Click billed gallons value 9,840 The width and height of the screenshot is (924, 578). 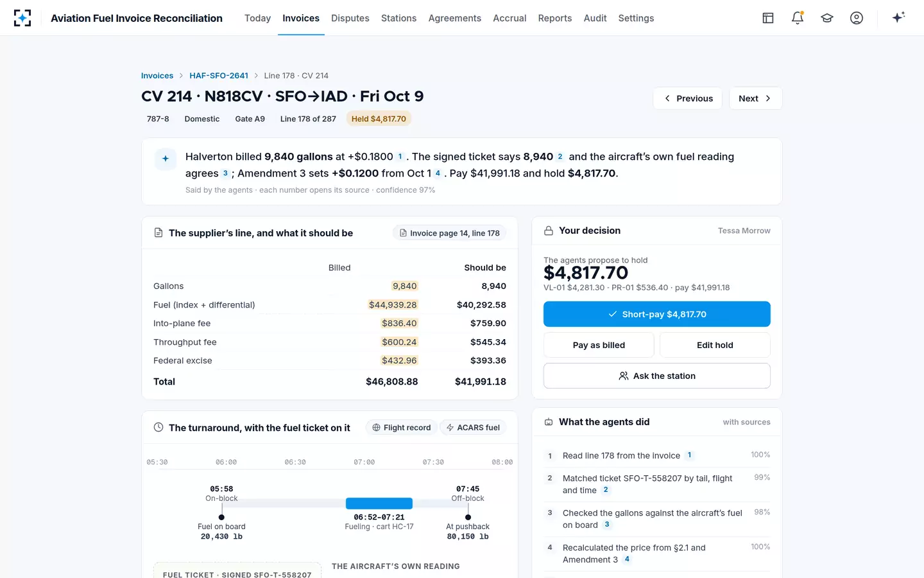(404, 286)
